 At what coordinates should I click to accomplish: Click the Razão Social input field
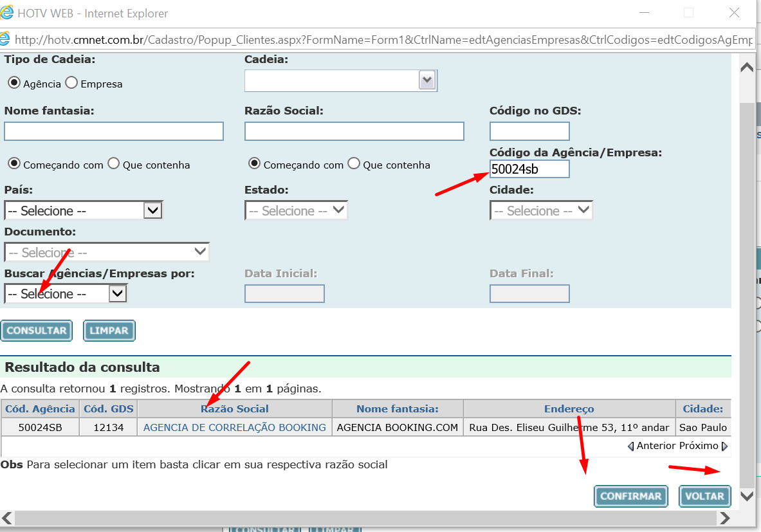[354, 131]
